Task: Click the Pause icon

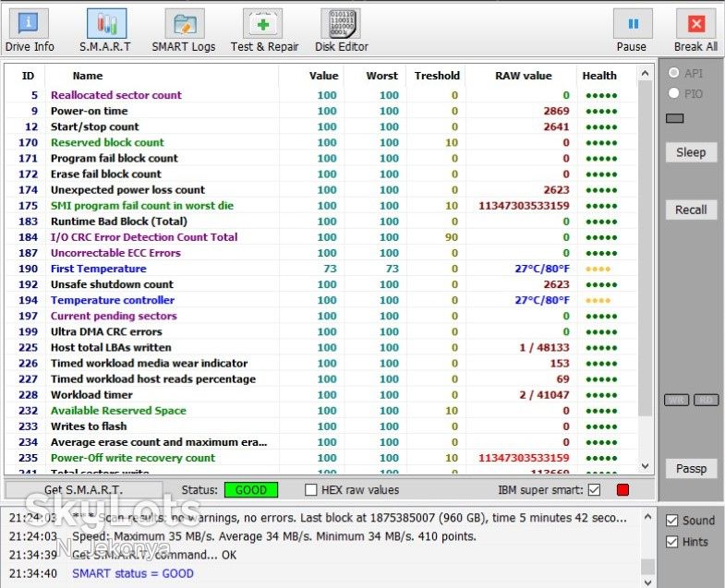Action: (633, 24)
